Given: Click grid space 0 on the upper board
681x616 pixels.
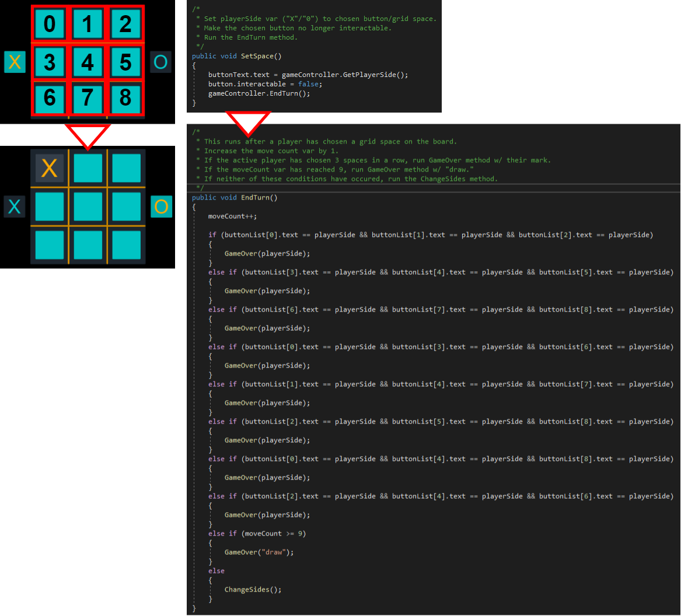Looking at the screenshot, I should [50, 24].
